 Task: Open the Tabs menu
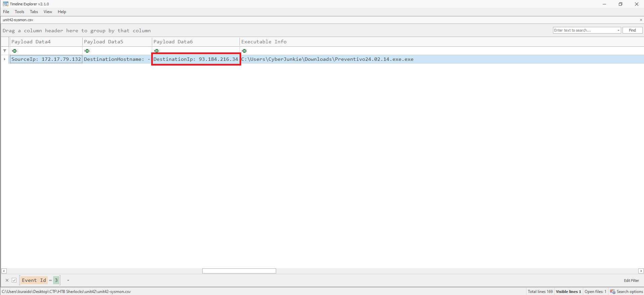pyautogui.click(x=34, y=12)
